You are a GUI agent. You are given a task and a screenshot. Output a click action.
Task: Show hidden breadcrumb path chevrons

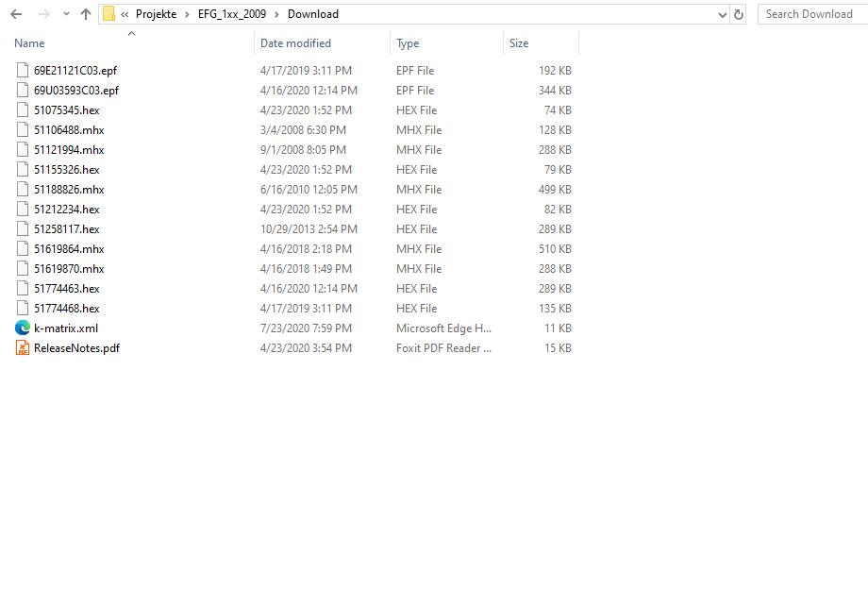click(x=125, y=14)
